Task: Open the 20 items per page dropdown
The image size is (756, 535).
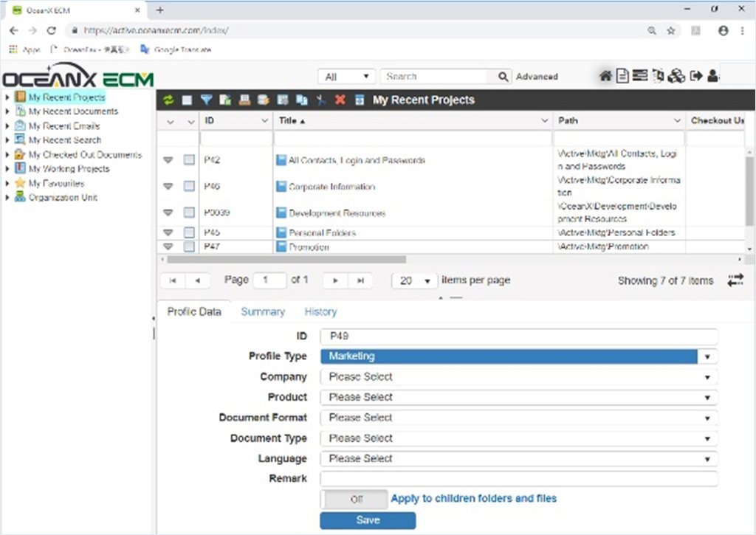Action: (x=415, y=280)
